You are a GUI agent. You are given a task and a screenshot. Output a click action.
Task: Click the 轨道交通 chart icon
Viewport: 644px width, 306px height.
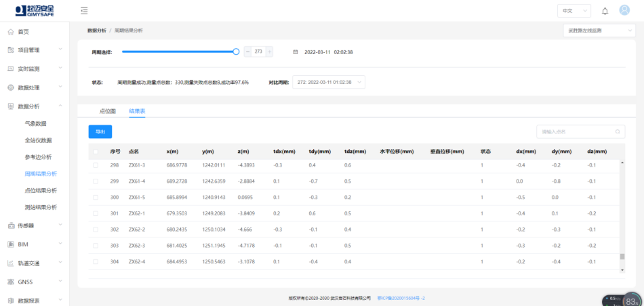pos(11,263)
